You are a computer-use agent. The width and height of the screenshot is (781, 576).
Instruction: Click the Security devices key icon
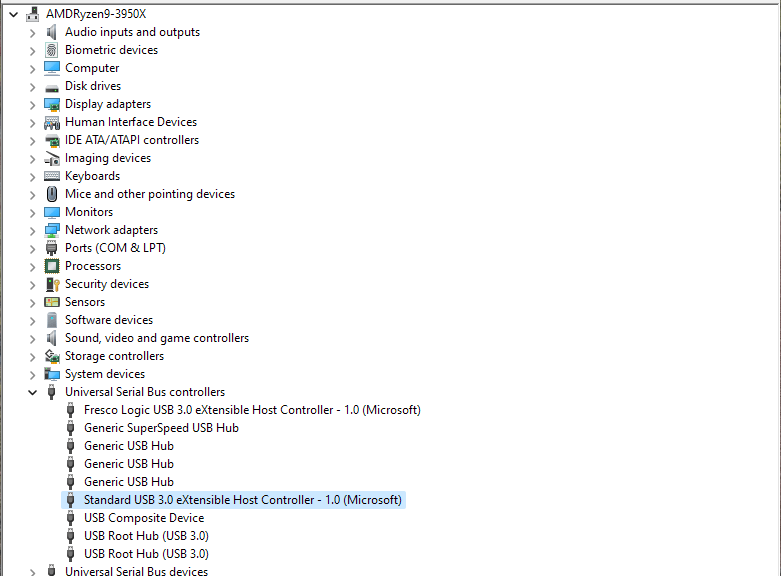point(52,284)
